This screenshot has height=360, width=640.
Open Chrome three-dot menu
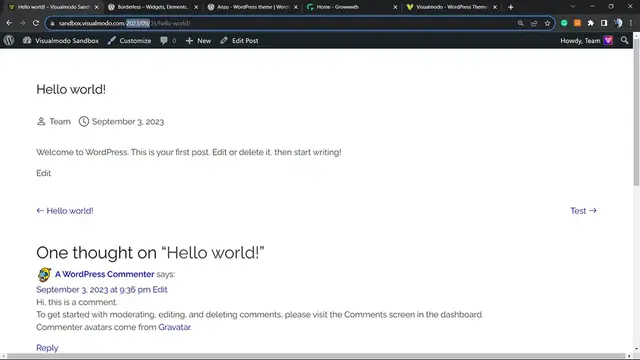[x=631, y=23]
